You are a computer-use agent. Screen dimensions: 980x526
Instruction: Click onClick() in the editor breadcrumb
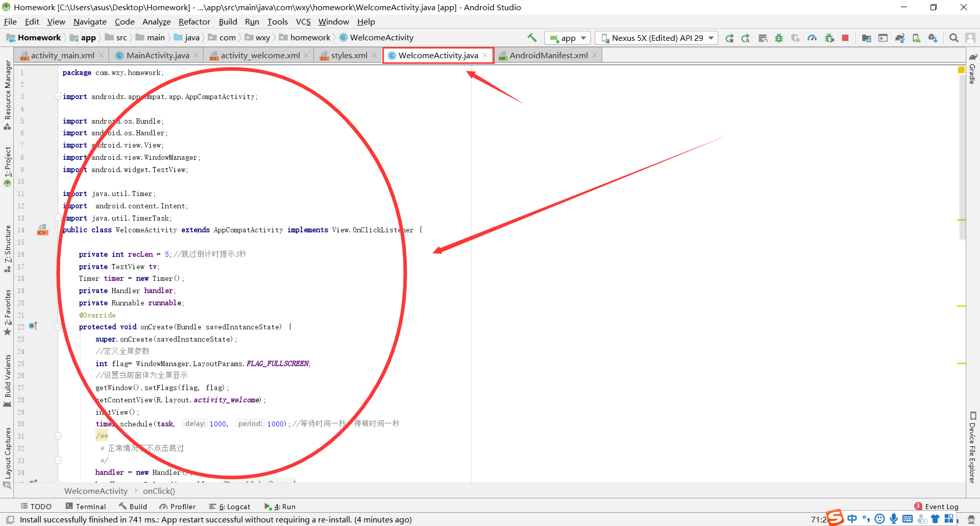pos(159,491)
